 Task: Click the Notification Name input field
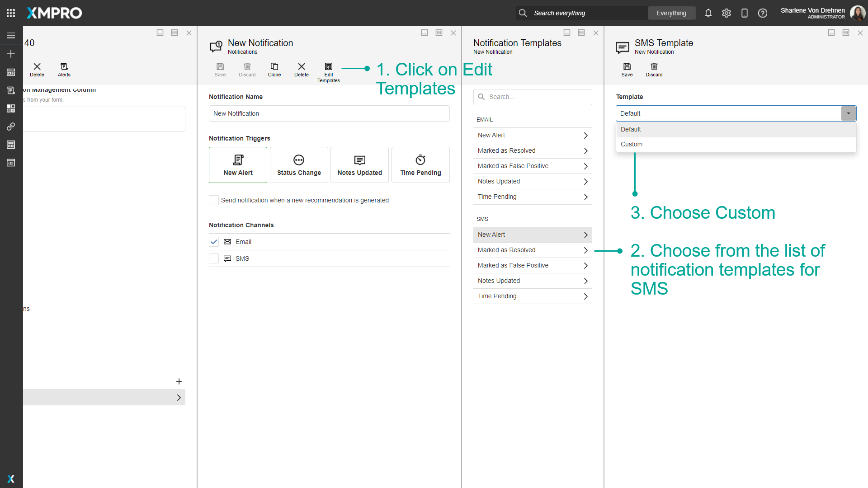click(x=329, y=113)
